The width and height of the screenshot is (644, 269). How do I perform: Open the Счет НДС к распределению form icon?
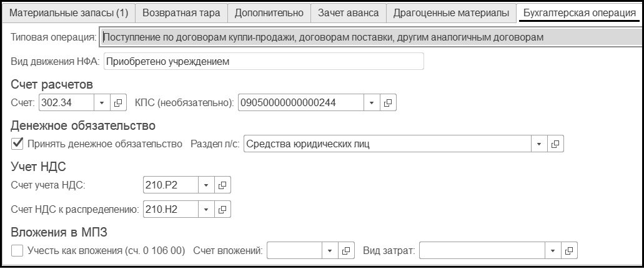click(223, 209)
